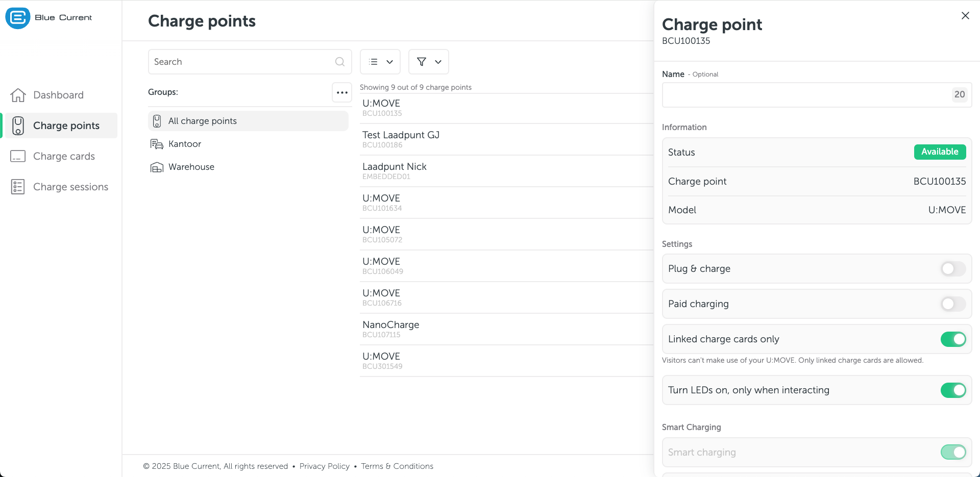Select the Warehouse group

tap(248, 167)
